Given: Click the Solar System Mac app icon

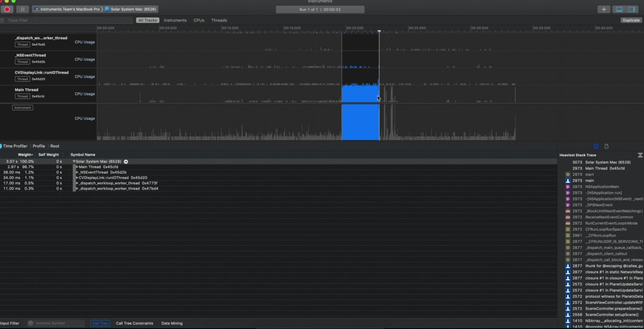Looking at the screenshot, I should (107, 9).
